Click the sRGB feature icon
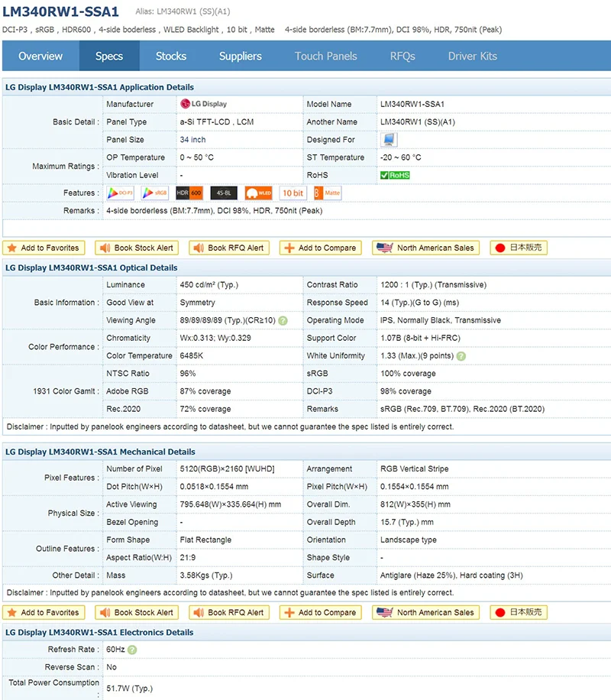Image resolution: width=611 pixels, height=700 pixels. [154, 193]
